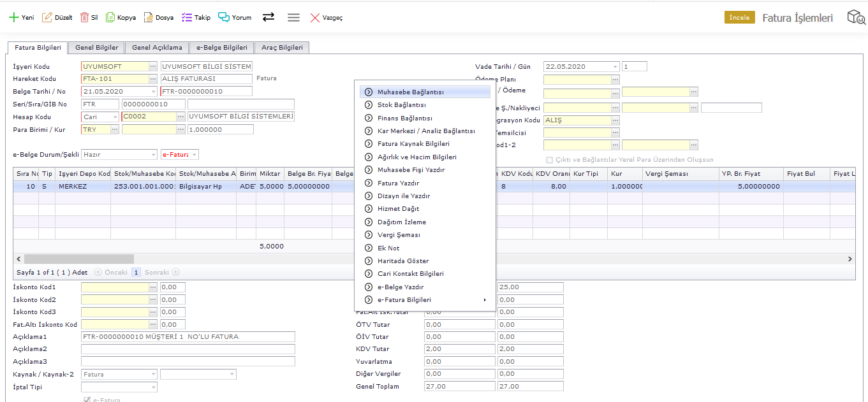Screen dimensions: 868x402
Task: Open the Dosya file icon
Action: (148, 18)
